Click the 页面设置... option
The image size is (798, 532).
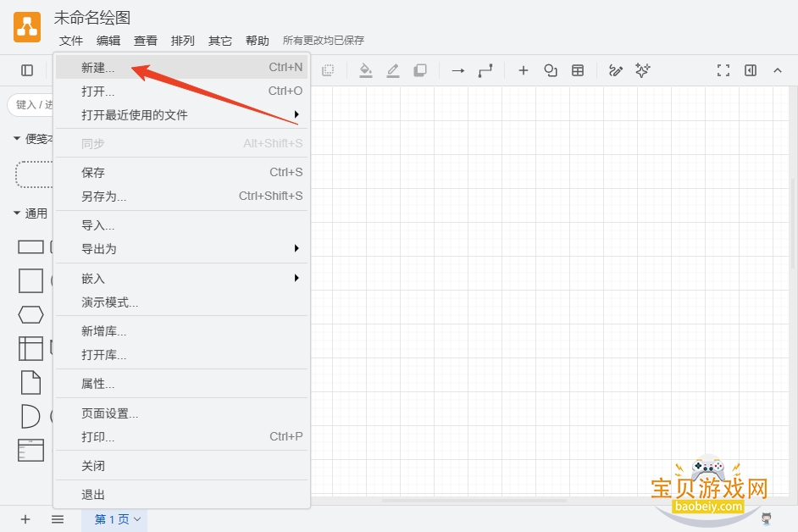coord(181,413)
